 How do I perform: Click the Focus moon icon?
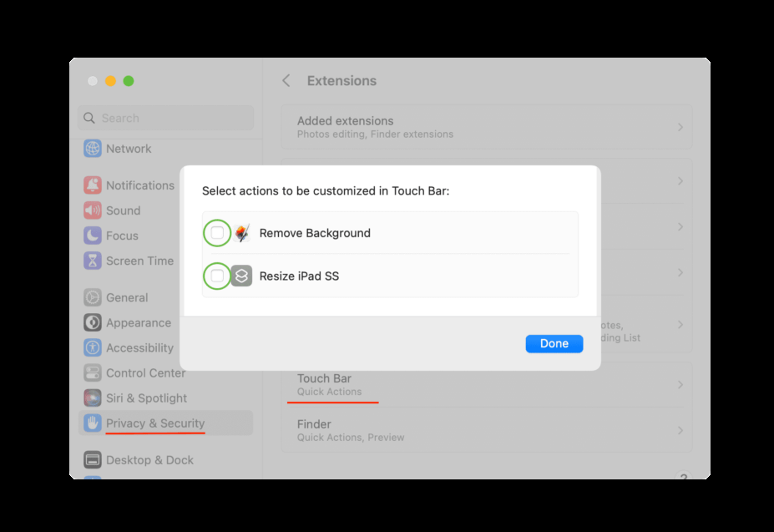93,236
